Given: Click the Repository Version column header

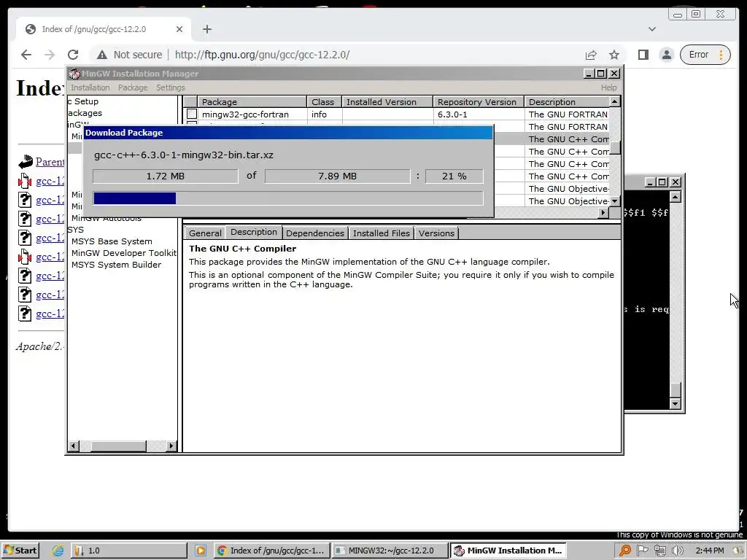Looking at the screenshot, I should pos(479,102).
